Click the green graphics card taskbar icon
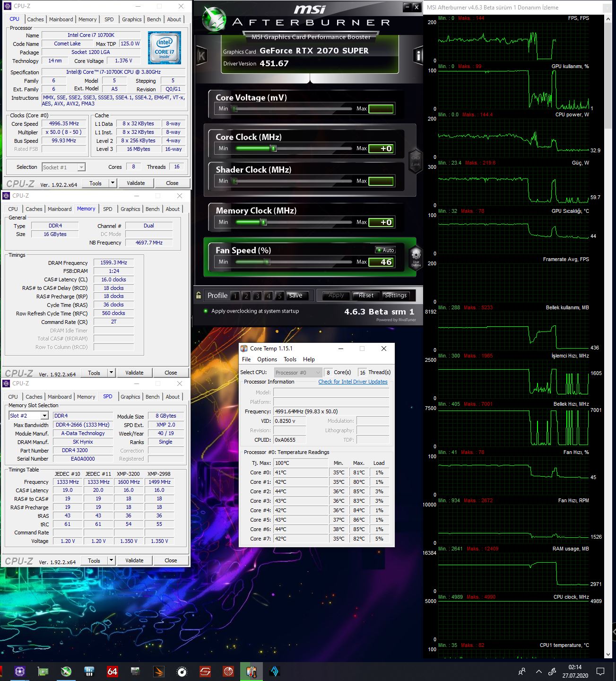The height and width of the screenshot is (681, 616). [43, 671]
